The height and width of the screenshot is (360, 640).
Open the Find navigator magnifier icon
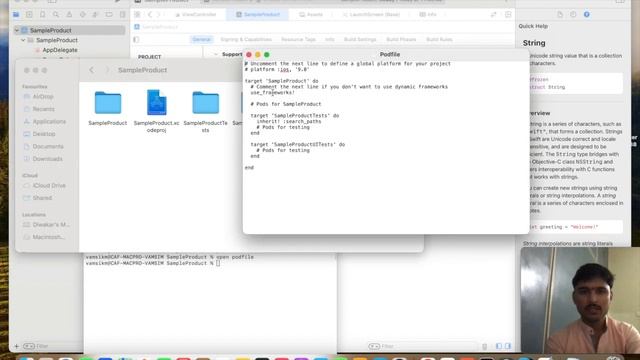pyautogui.click(x=56, y=15)
